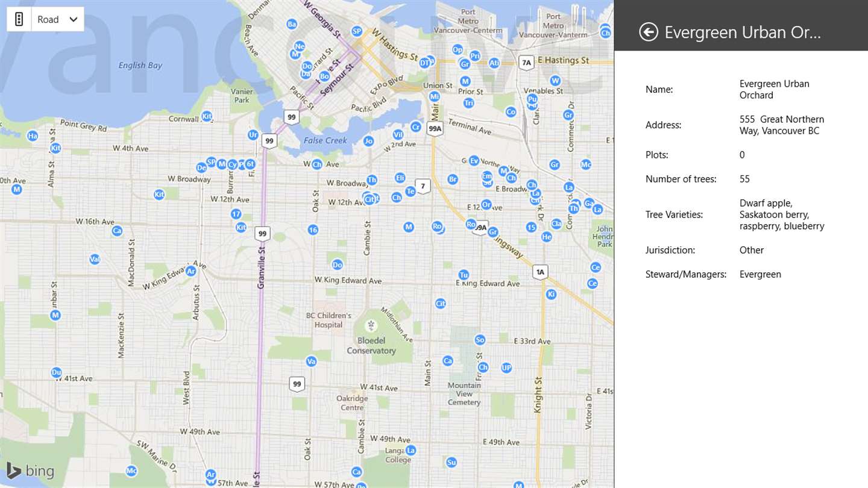Select the 'Pu' map pin
Viewport: 868px width, 488px height.
click(532, 99)
